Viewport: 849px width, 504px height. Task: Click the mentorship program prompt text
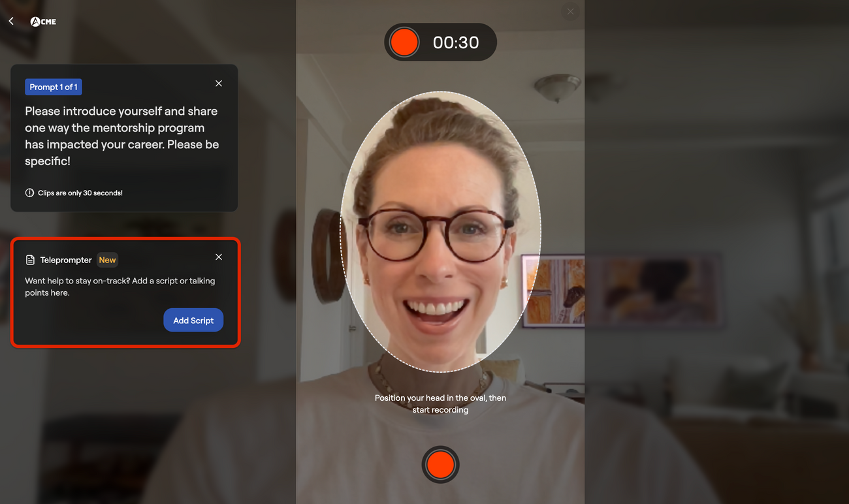pyautogui.click(x=122, y=136)
